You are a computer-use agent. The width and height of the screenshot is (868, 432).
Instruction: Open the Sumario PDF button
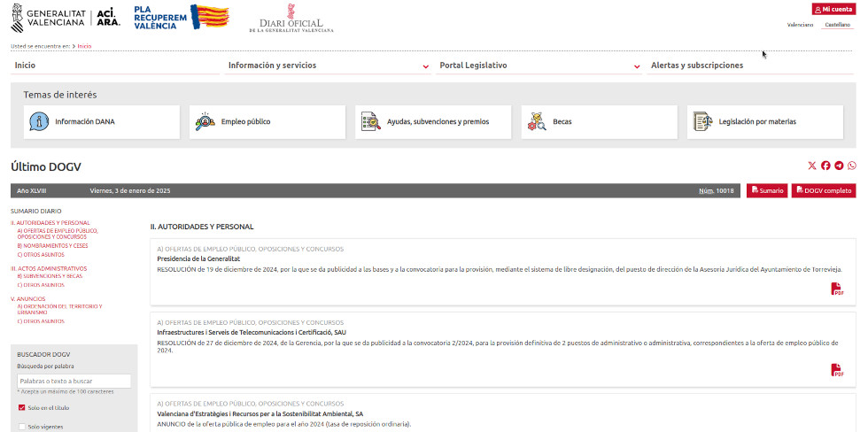point(767,190)
